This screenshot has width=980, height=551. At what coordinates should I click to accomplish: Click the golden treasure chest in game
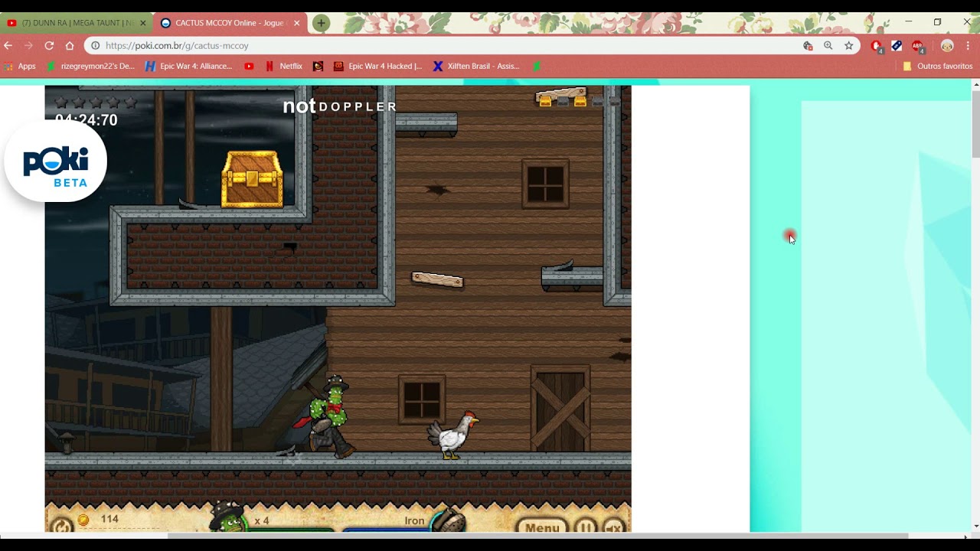coord(253,179)
